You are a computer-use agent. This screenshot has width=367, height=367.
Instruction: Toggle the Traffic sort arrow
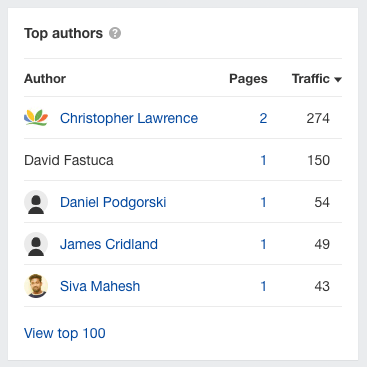click(338, 80)
